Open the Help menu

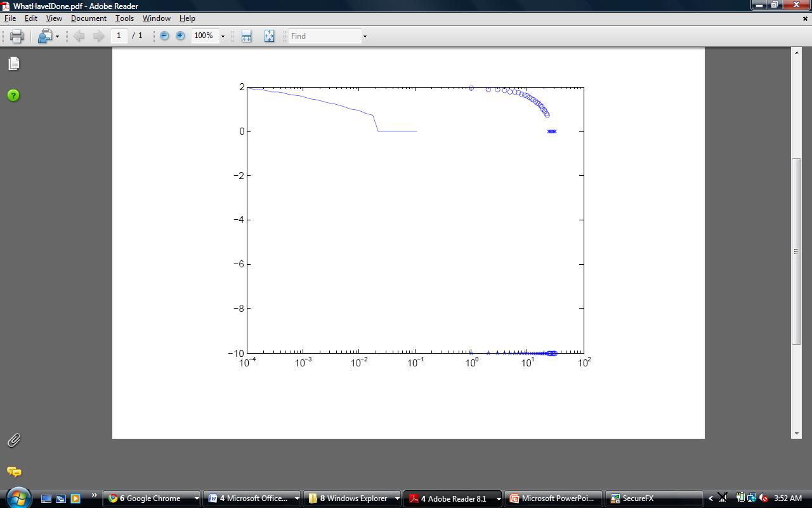[x=187, y=18]
